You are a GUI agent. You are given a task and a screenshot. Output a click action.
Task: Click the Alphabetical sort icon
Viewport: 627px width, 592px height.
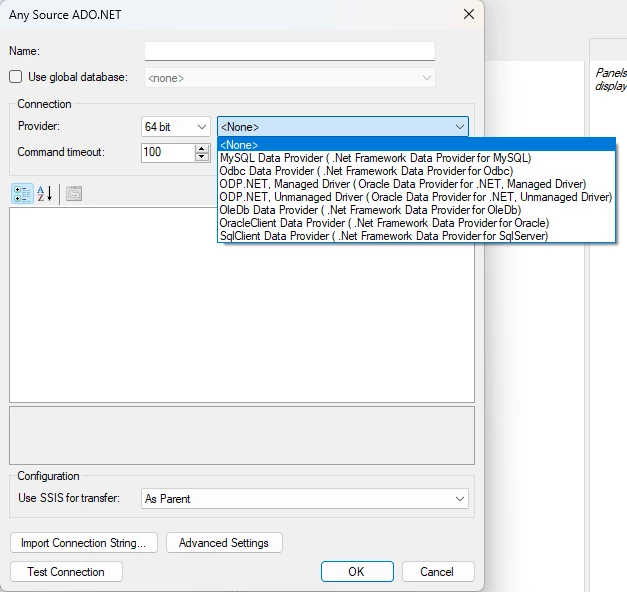click(x=44, y=194)
